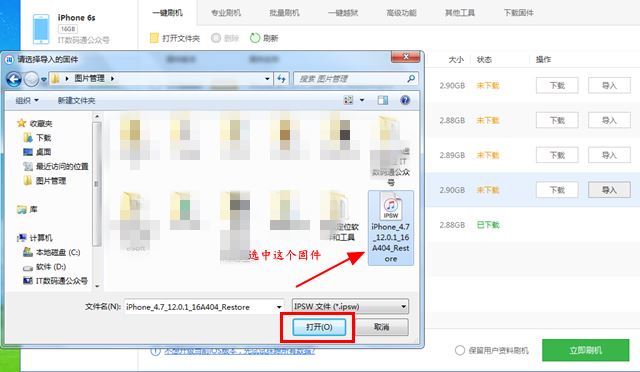Switch to the 其他工具 tab
Viewport: 640px width, 372px height.
pyautogui.click(x=460, y=13)
